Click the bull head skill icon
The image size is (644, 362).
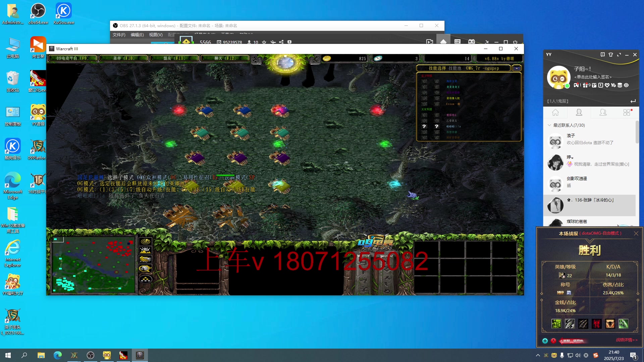(x=610, y=324)
